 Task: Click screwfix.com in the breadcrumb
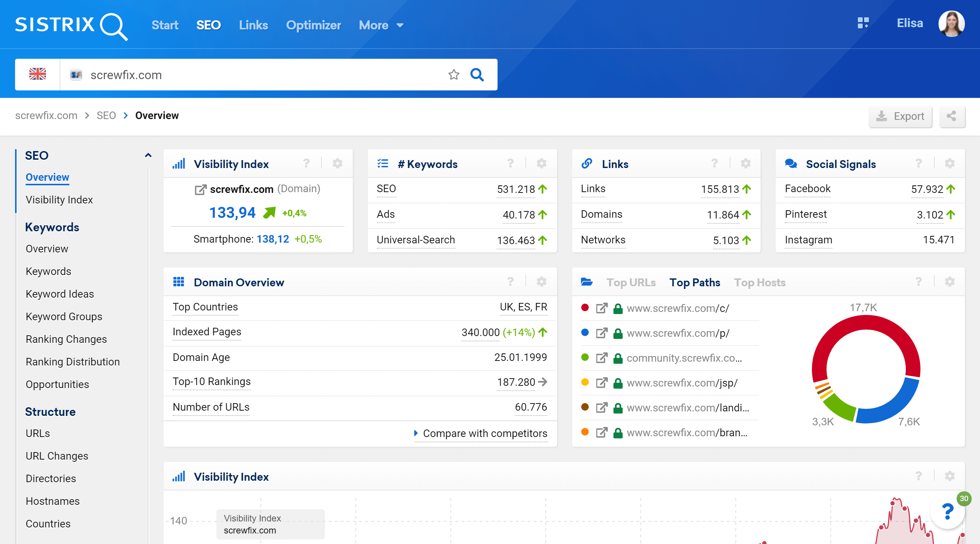(46, 116)
